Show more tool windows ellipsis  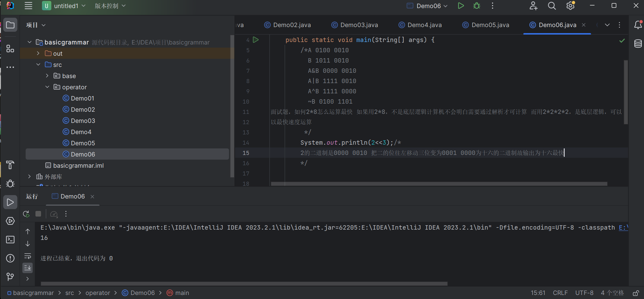(10, 67)
